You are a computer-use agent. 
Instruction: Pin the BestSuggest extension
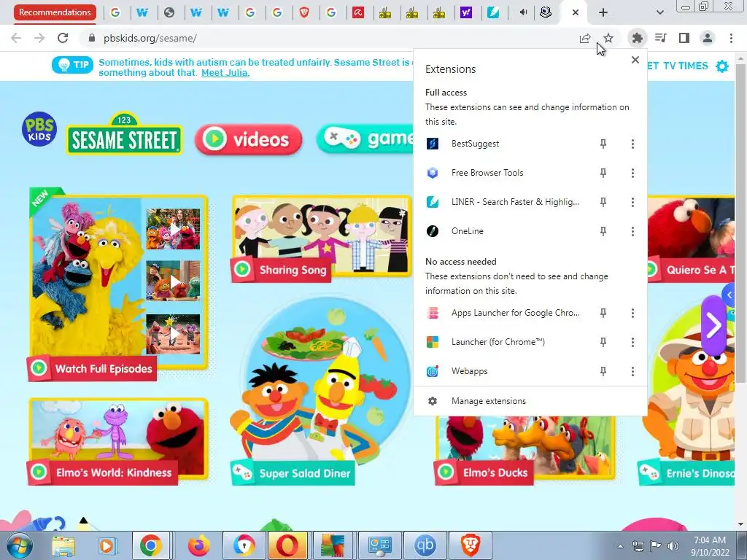[x=603, y=144]
